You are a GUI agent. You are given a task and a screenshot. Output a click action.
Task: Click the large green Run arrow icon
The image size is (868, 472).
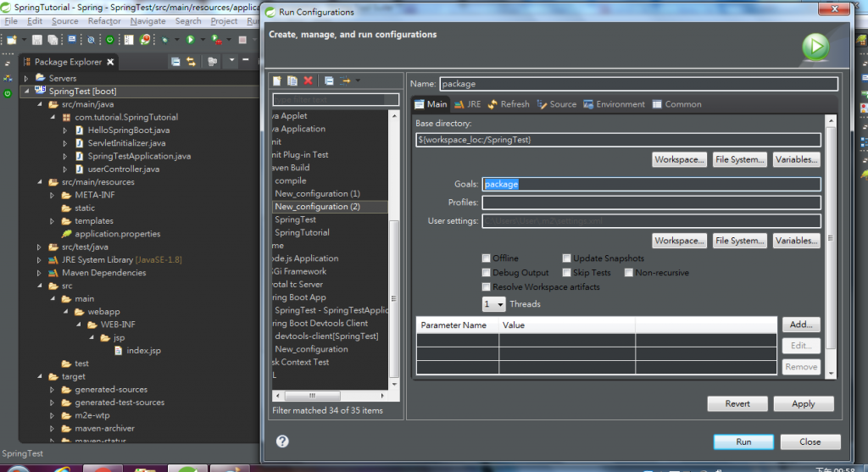coord(815,47)
